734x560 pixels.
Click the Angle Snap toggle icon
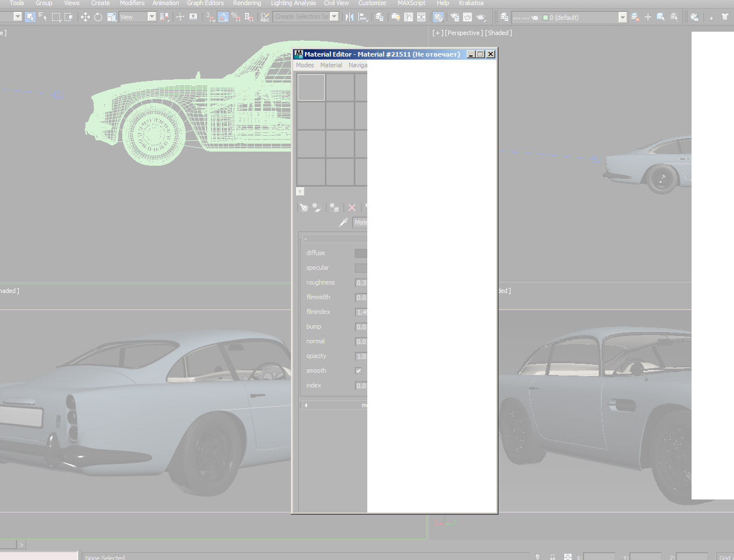pyautogui.click(x=224, y=17)
